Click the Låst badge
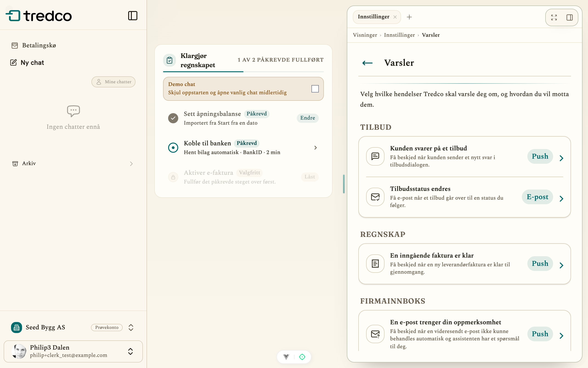Image resolution: width=588 pixels, height=368 pixels. coord(310,177)
